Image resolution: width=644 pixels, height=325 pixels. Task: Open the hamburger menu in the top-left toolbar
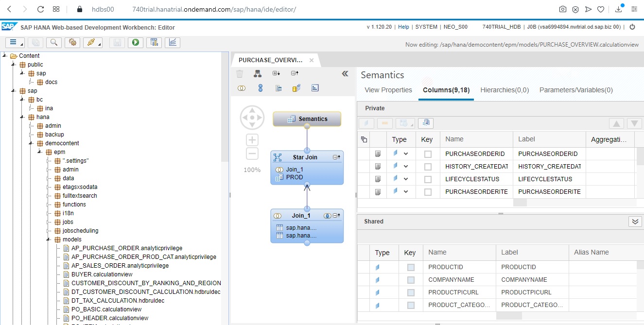tap(13, 43)
